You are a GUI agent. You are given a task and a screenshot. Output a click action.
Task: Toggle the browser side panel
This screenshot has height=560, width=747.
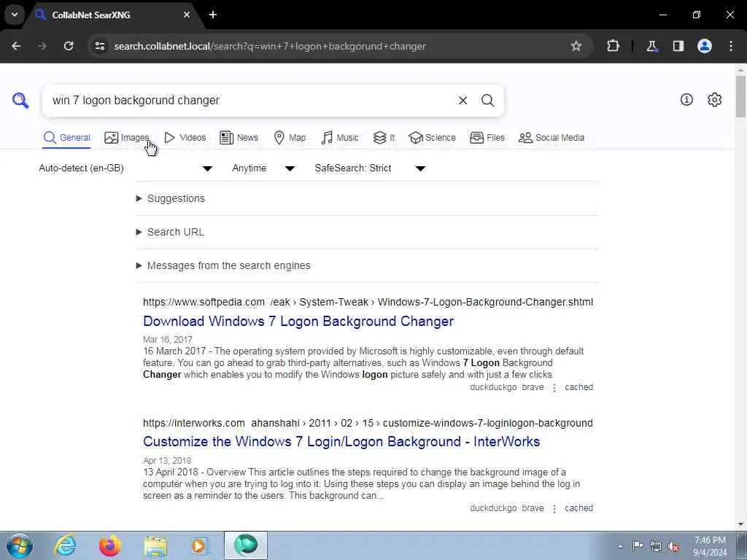678,46
